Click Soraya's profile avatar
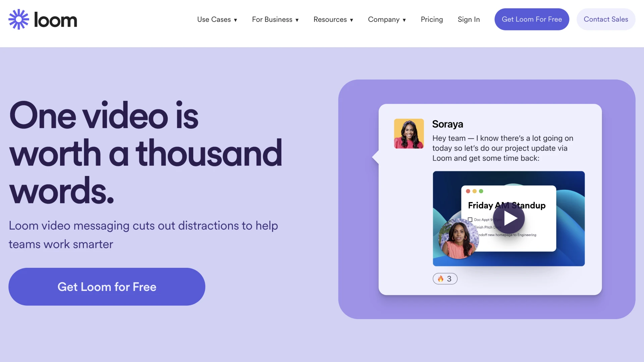This screenshot has height=362, width=644. pyautogui.click(x=409, y=133)
